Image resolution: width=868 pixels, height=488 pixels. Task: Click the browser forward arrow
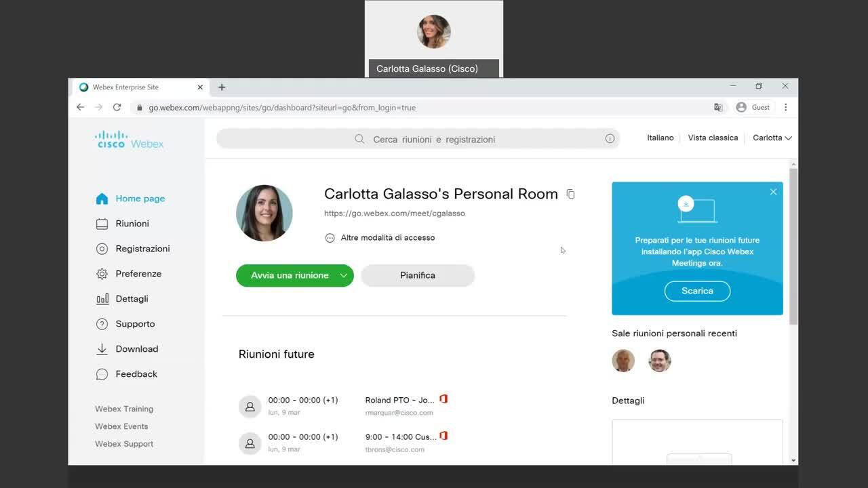coord(98,107)
